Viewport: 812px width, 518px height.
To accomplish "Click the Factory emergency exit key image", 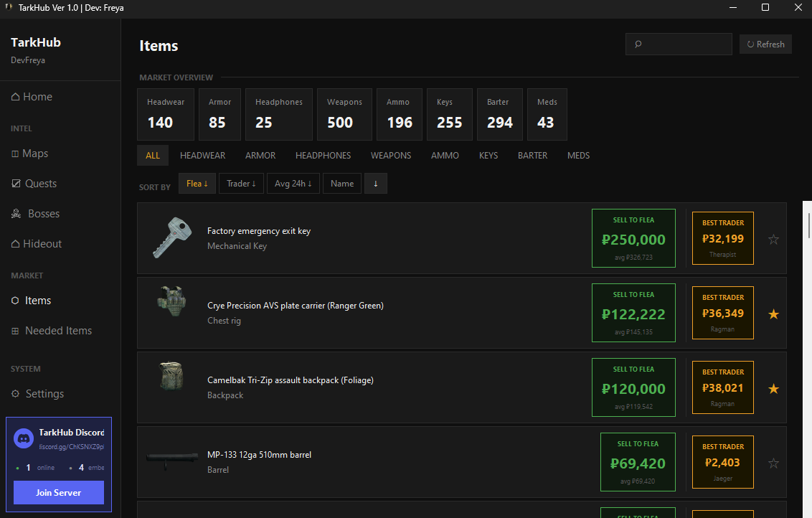I will tap(172, 237).
